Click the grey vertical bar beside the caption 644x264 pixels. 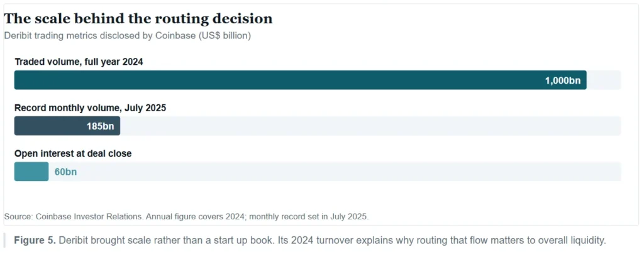click(x=4, y=241)
